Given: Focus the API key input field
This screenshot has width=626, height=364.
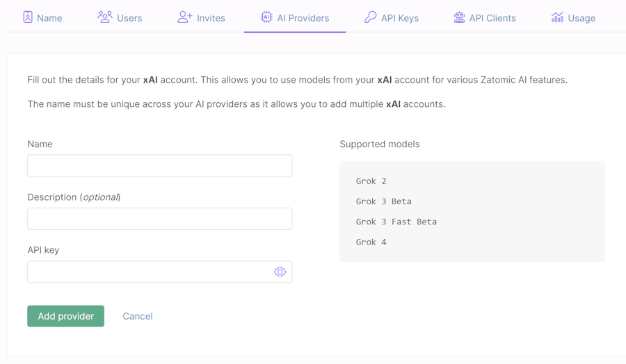Looking at the screenshot, I should pyautogui.click(x=160, y=272).
